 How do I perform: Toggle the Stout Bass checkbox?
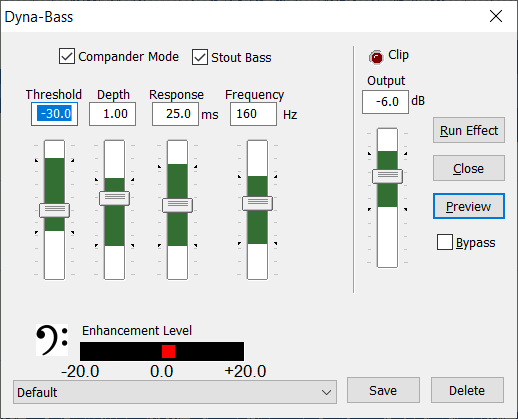tap(200, 57)
